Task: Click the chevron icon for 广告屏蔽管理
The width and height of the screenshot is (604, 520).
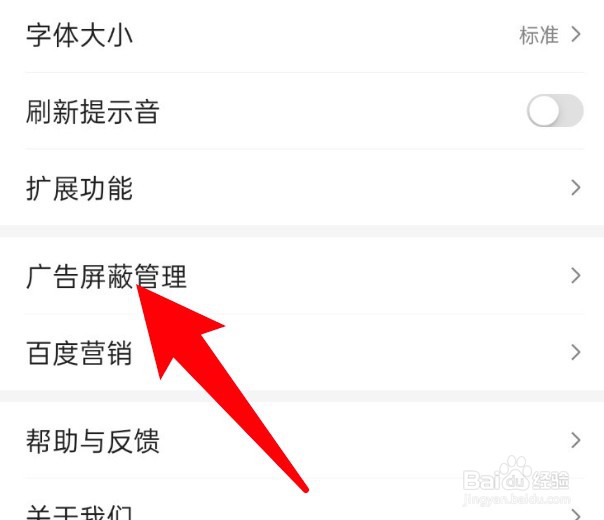Action: coord(576,276)
